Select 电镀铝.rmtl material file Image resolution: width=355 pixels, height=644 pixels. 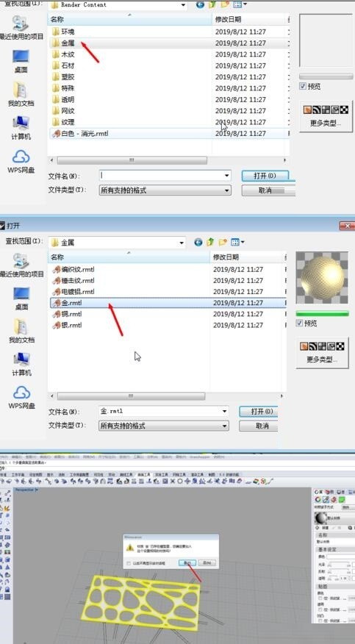[73, 292]
